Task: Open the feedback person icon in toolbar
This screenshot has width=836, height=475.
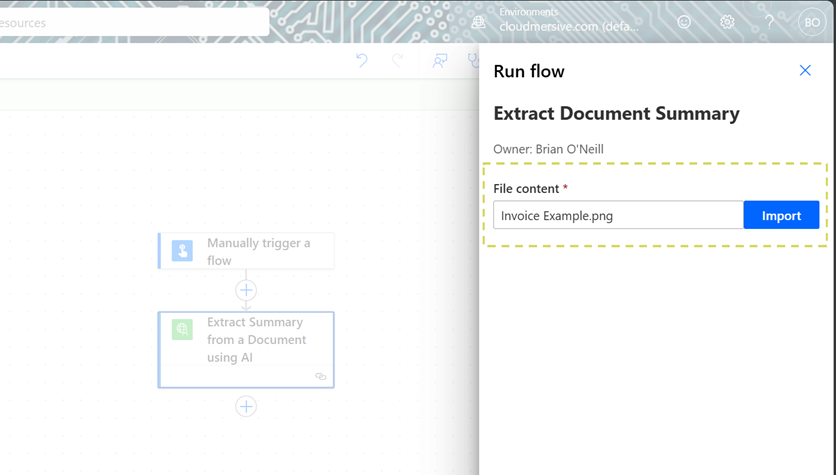Action: [x=439, y=61]
